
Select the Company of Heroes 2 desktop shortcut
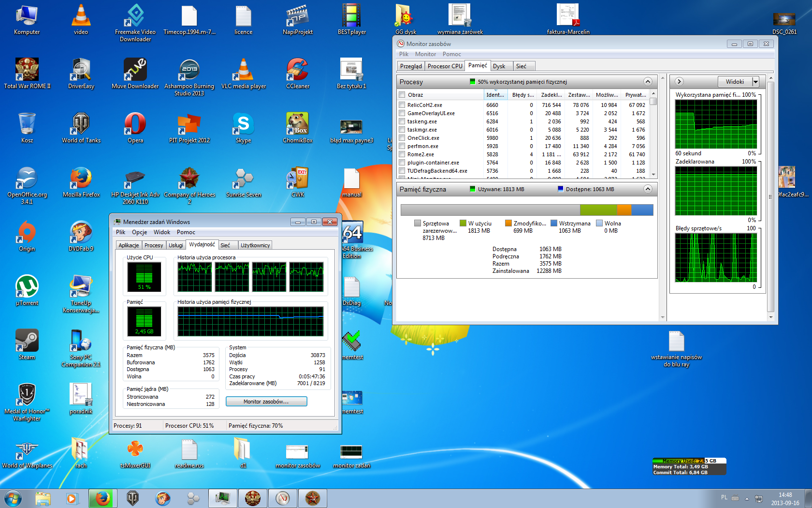(189, 186)
